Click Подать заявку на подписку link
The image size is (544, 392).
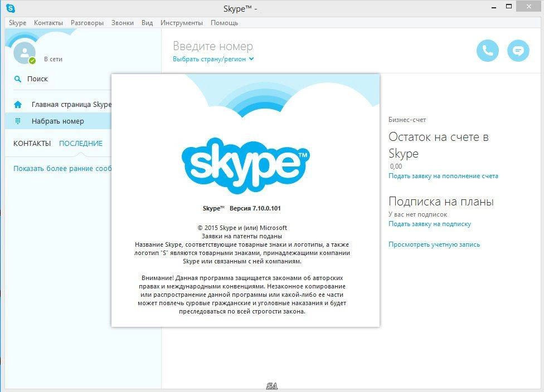pyautogui.click(x=430, y=224)
